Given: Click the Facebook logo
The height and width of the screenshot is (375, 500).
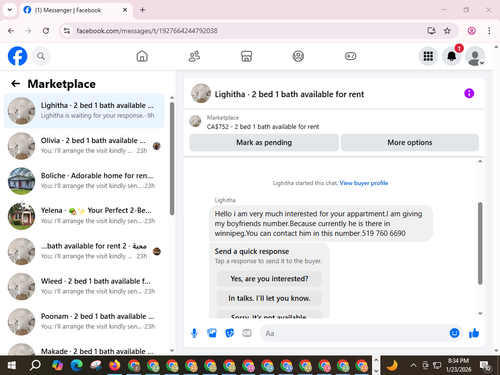Looking at the screenshot, I should 17,56.
